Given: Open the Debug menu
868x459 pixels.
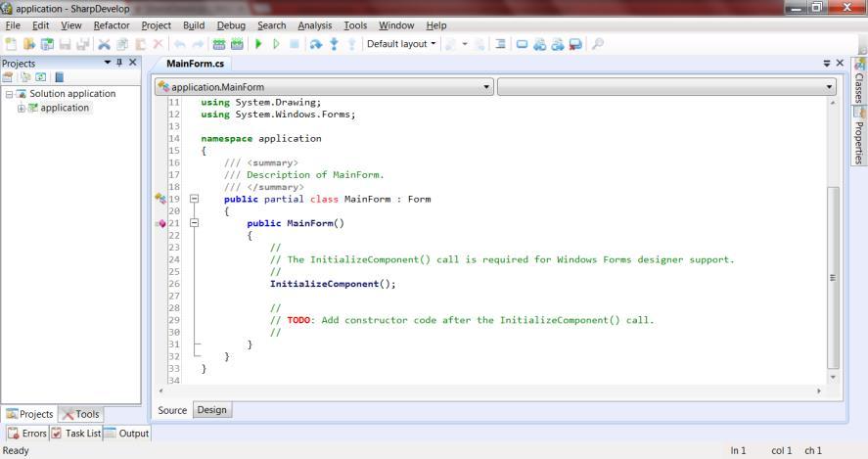Looking at the screenshot, I should click(231, 25).
